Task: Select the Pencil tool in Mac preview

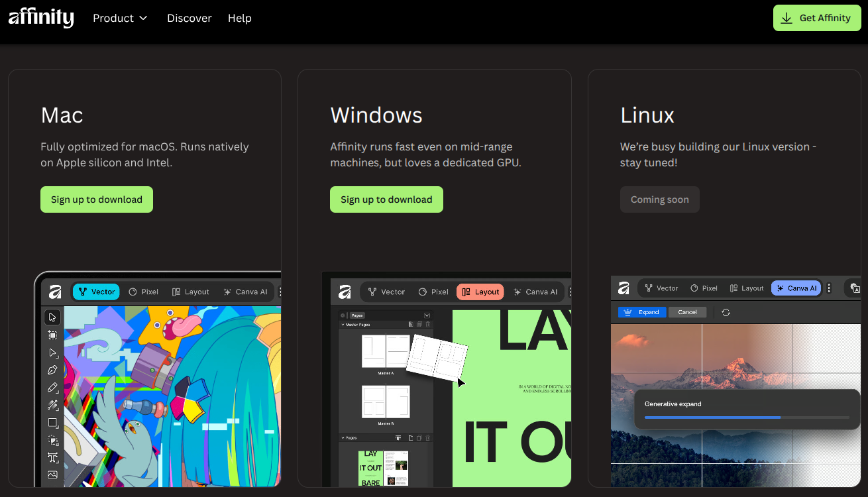Action: pos(52,388)
